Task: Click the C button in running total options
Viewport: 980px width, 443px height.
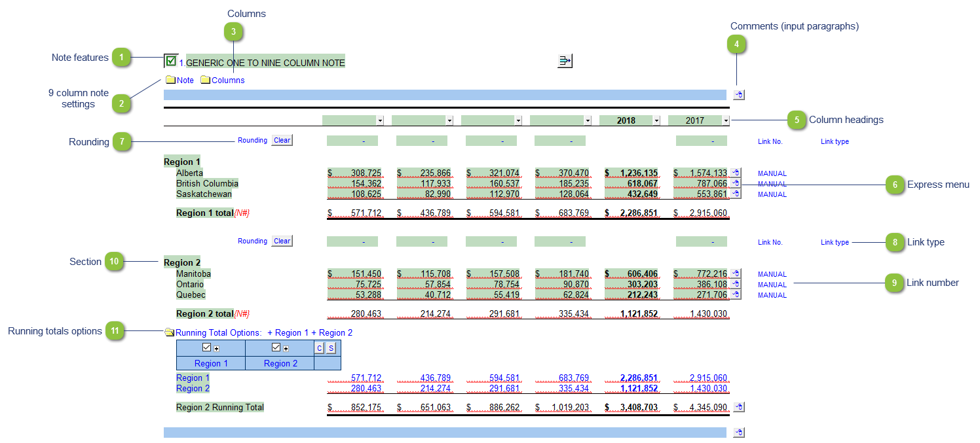Action: (x=320, y=348)
